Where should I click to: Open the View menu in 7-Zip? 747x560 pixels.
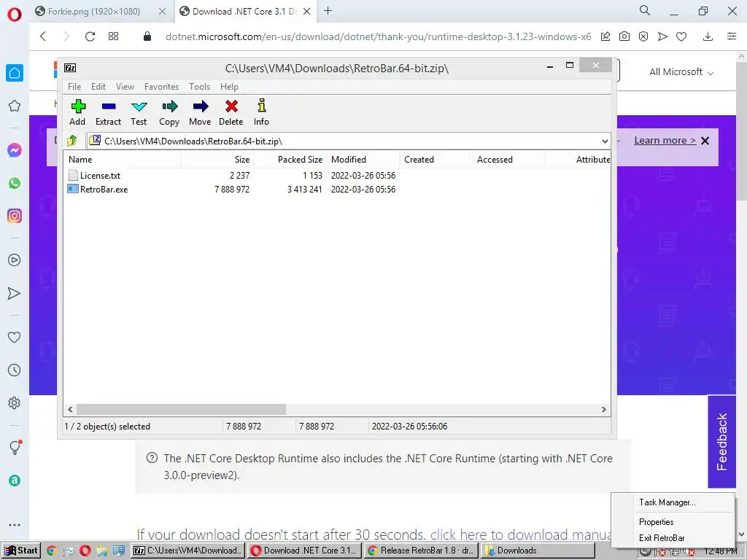[125, 87]
